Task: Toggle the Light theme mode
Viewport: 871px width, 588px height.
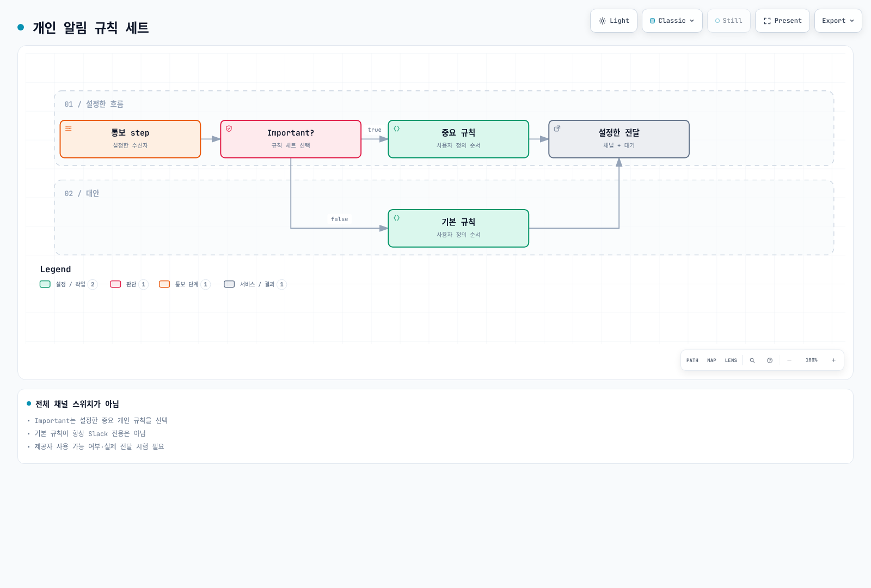Action: (614, 21)
